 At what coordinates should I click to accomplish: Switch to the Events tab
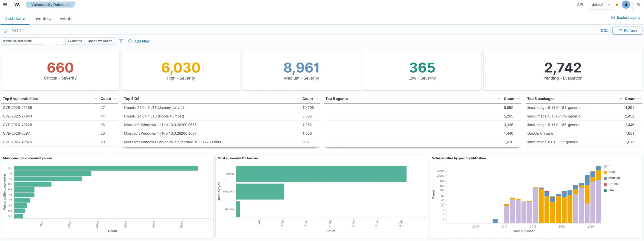coord(66,19)
